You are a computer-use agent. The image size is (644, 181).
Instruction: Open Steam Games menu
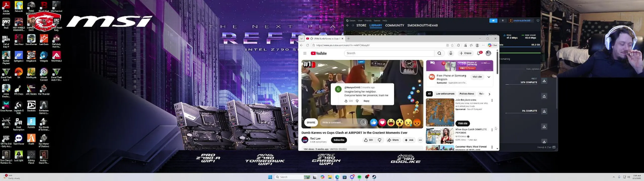(x=377, y=21)
